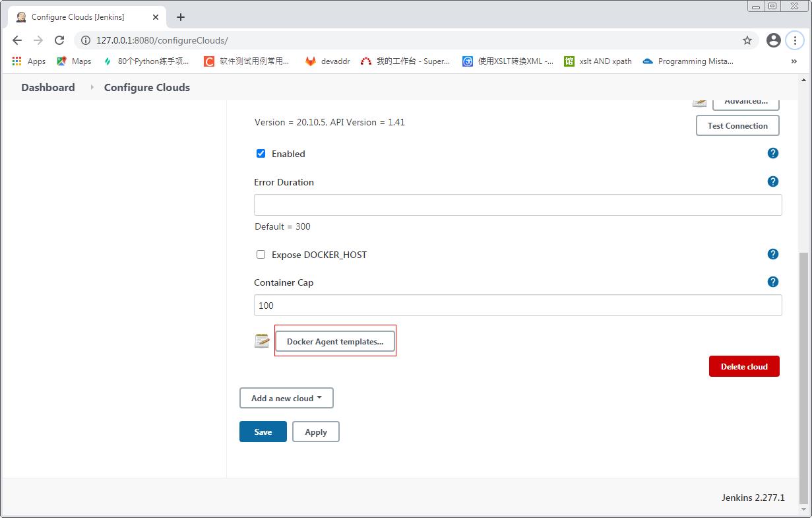Expand the Add a new cloud dropdown
The height and width of the screenshot is (518, 812).
tap(286, 398)
